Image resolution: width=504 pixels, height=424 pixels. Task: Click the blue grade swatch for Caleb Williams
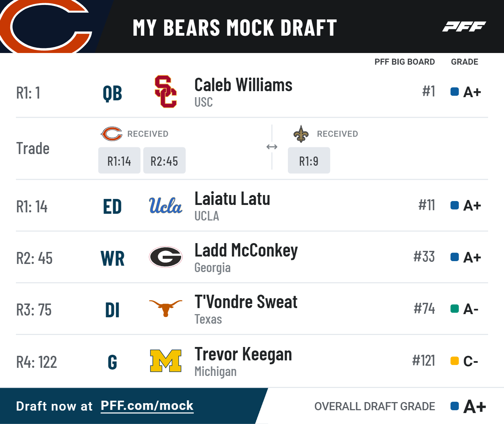click(454, 92)
